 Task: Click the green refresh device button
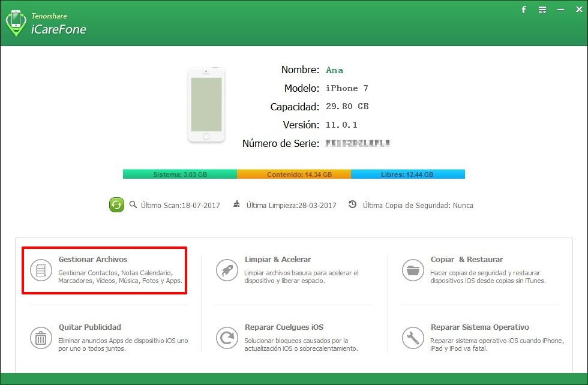point(116,204)
